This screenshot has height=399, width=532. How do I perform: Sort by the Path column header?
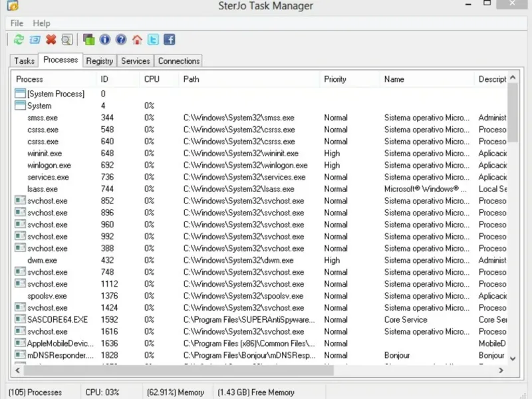tap(249, 79)
